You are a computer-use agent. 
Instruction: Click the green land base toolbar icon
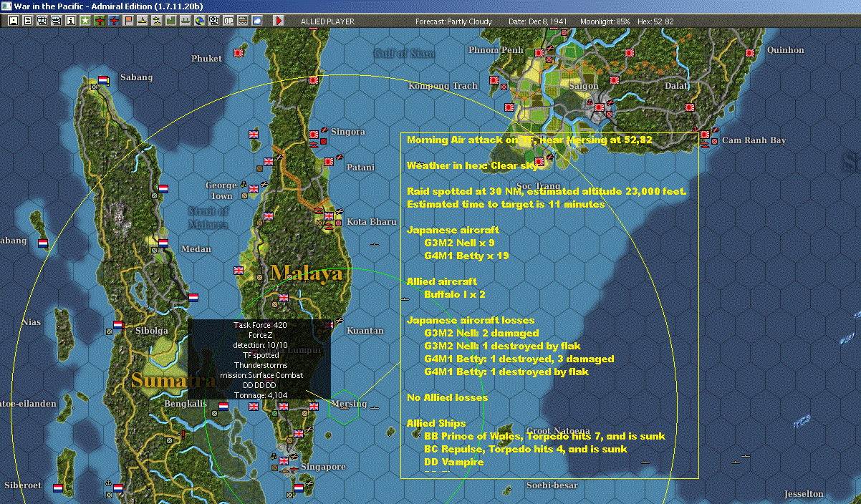click(171, 21)
